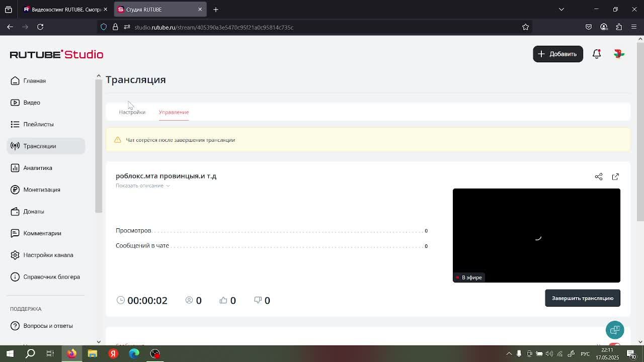Switch the РУС input language
Viewport: 644px width, 362px height.
click(585, 354)
